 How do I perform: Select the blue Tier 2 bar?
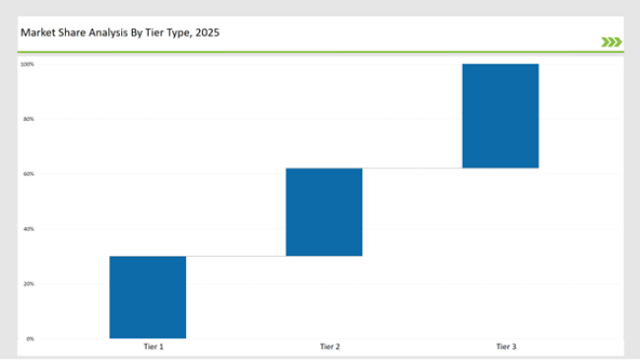pyautogui.click(x=324, y=212)
